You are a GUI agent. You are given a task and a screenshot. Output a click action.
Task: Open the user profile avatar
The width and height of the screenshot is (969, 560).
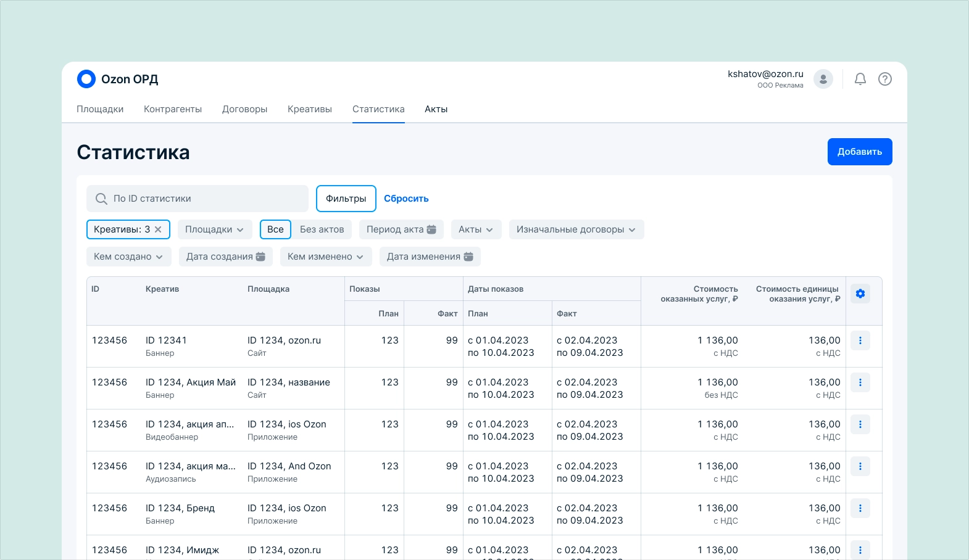(823, 79)
